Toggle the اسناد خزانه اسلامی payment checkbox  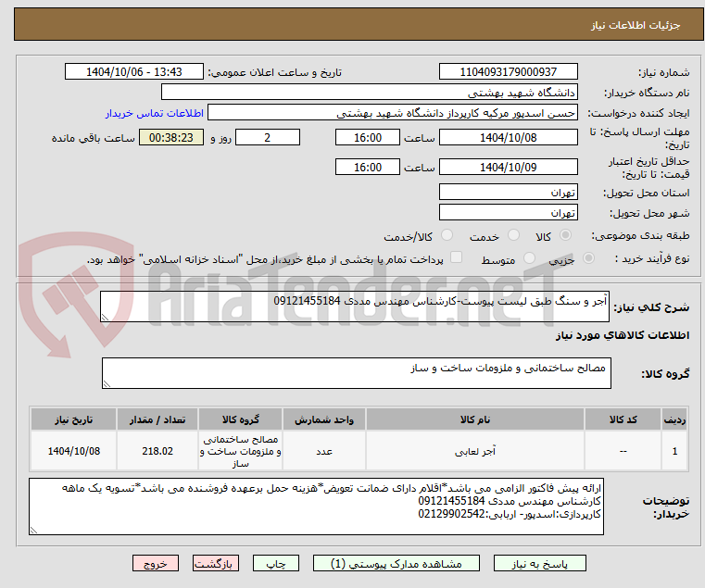(x=456, y=257)
